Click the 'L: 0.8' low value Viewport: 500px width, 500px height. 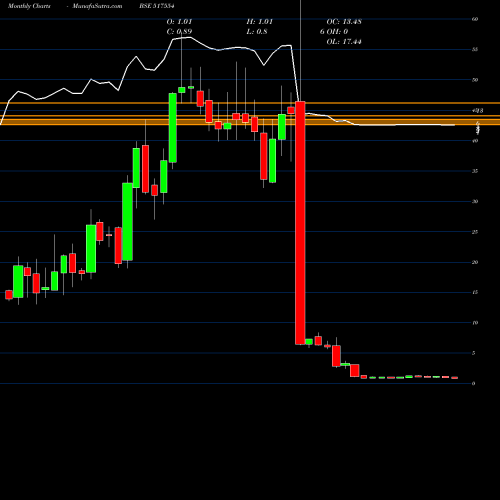257,32
